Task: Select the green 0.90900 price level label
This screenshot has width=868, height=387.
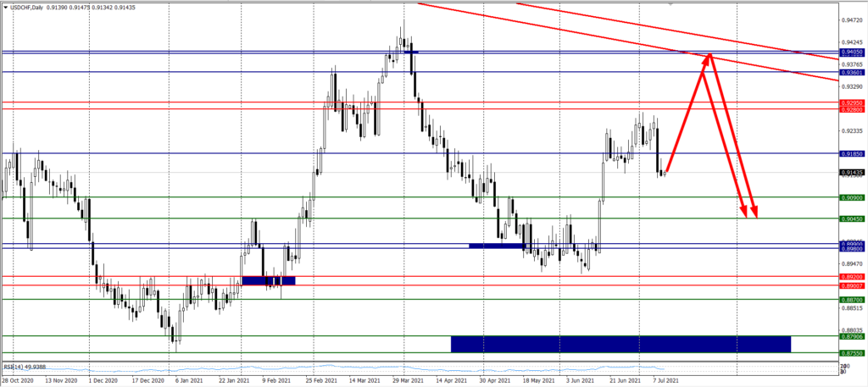Action: (x=852, y=197)
